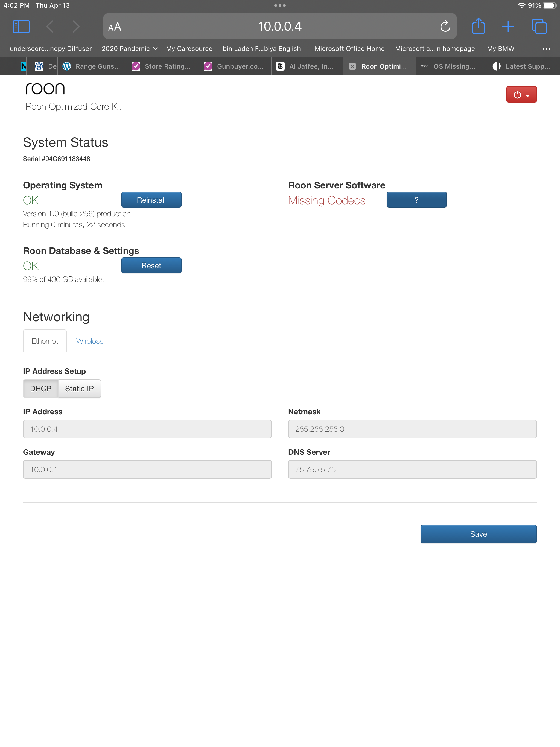Switch to the Wireless networking tab
The image size is (560, 747).
tap(89, 341)
